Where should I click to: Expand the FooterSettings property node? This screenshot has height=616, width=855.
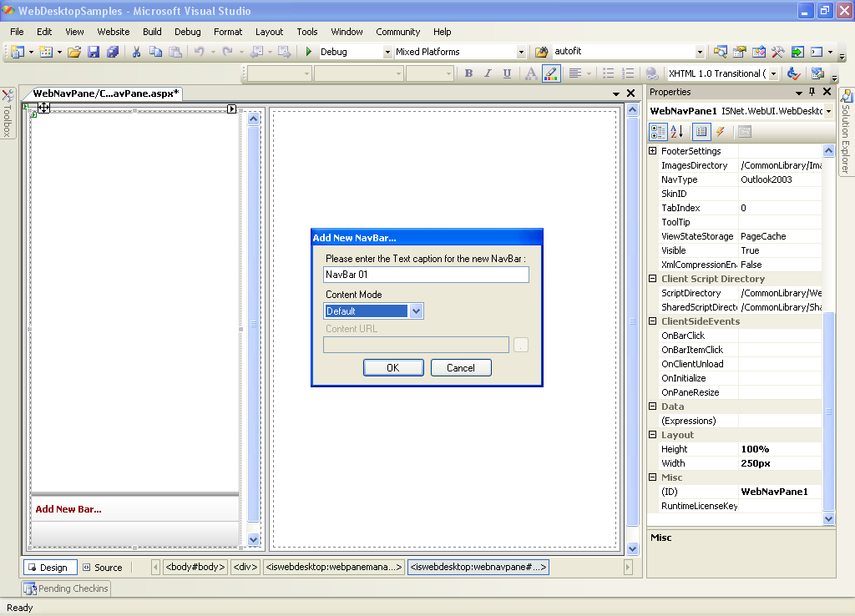pyautogui.click(x=653, y=151)
